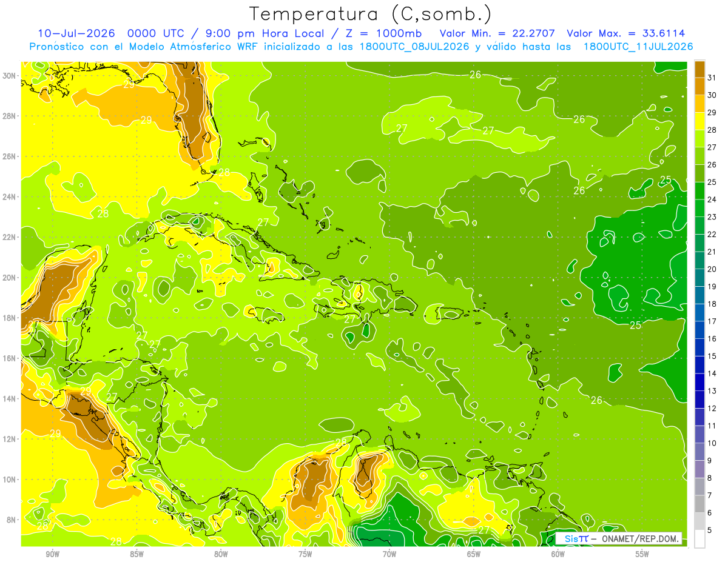This screenshot has width=728, height=562.
Task: Click "Valor Max. = 33.6114"
Action: [625, 33]
